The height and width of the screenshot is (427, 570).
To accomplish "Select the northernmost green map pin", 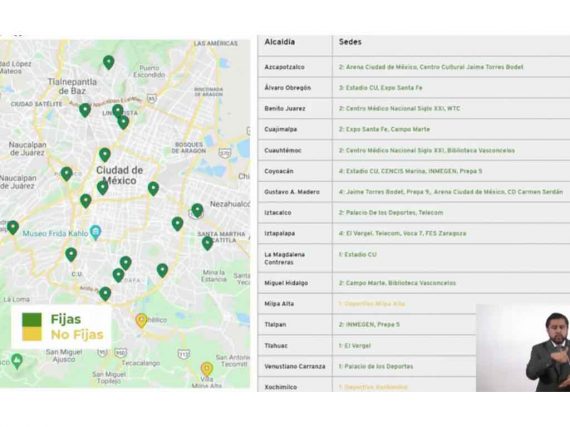I will (108, 62).
